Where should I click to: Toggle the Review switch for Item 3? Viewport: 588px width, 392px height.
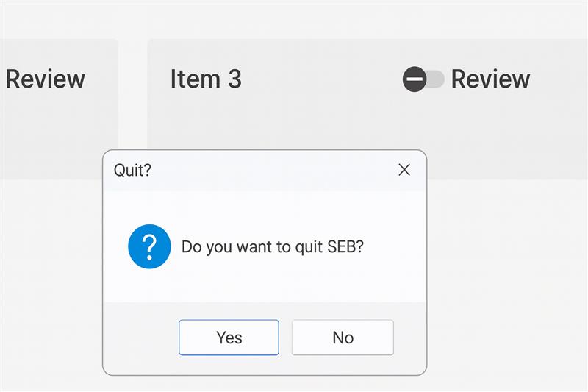pos(423,79)
